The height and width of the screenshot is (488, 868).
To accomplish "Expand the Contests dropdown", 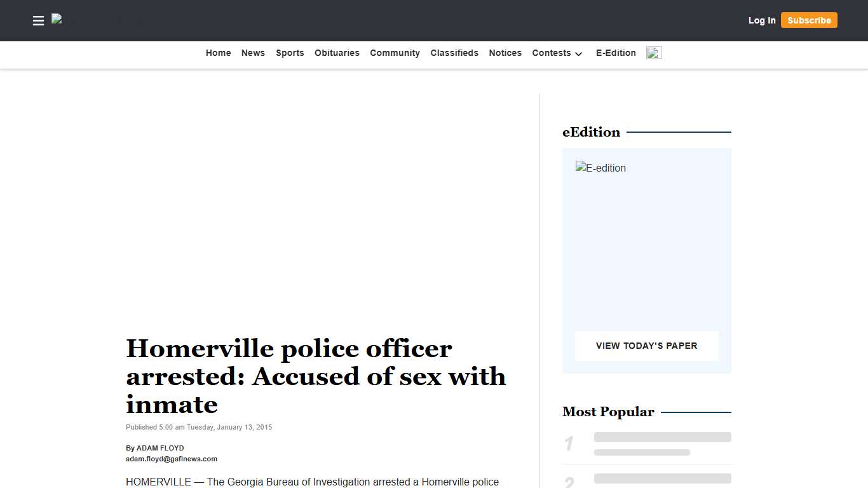I will 557,53.
